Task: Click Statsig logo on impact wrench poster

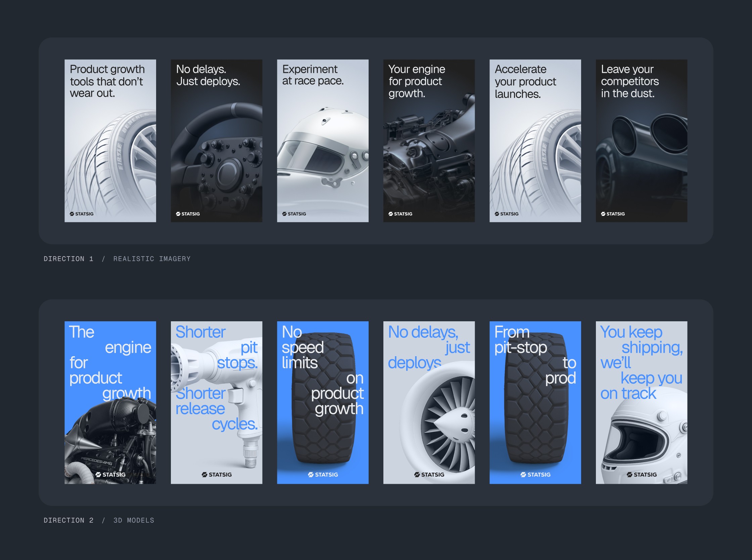Action: click(217, 475)
